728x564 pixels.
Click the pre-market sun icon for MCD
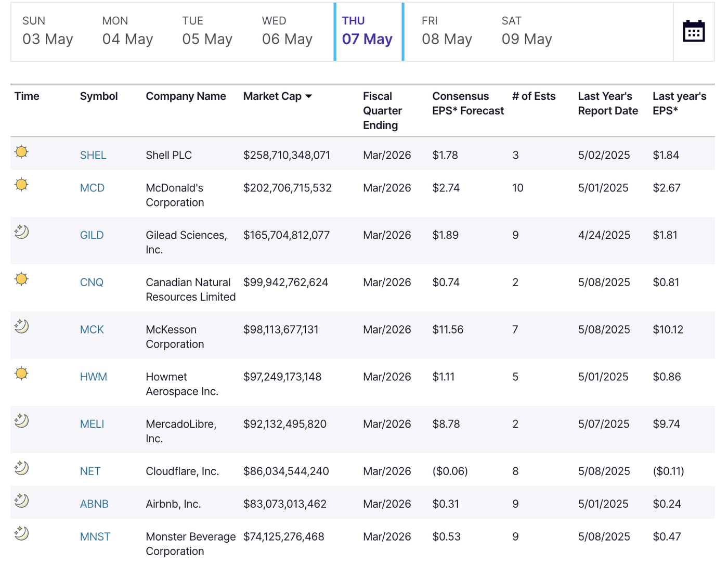tap(21, 185)
